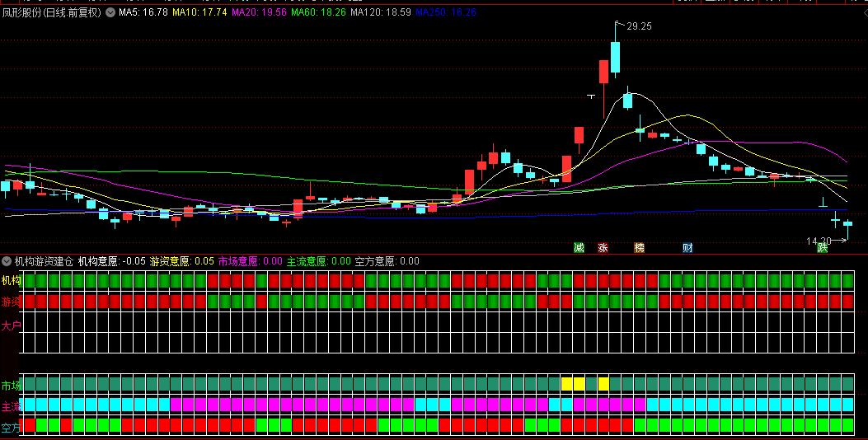This screenshot has width=868, height=440.
Task: Click the MA5: 16.78 label
Action: coord(143,12)
